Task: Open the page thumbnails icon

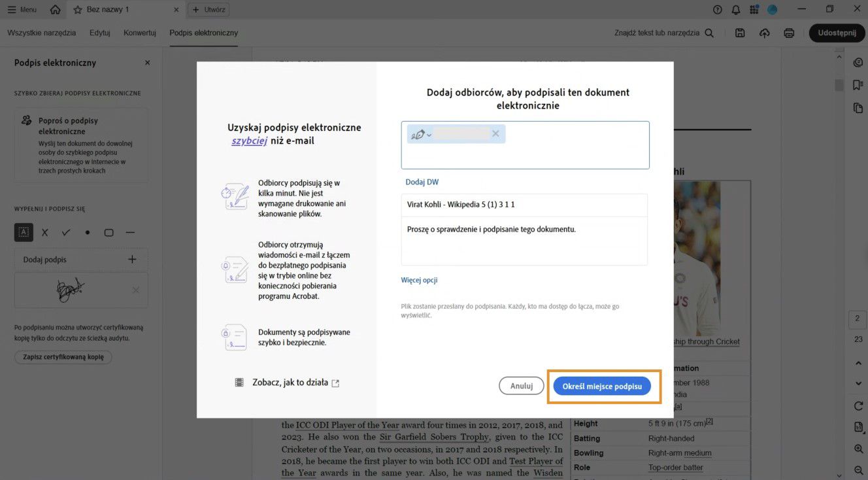Action: tap(858, 108)
